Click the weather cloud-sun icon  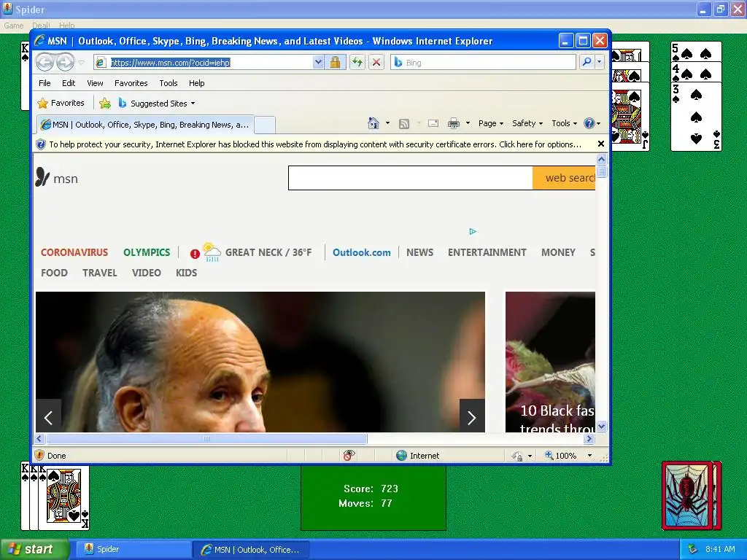click(x=212, y=252)
